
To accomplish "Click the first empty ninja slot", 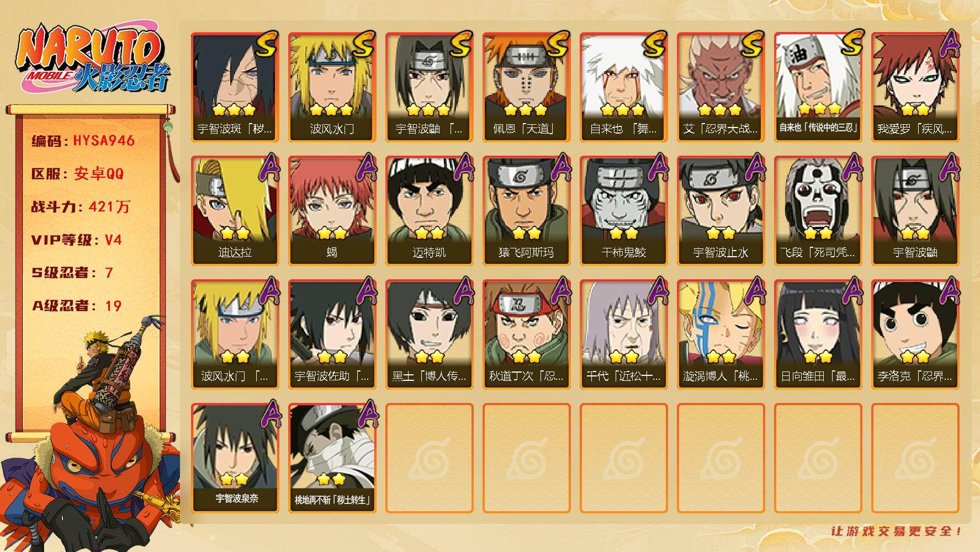I will 430,458.
